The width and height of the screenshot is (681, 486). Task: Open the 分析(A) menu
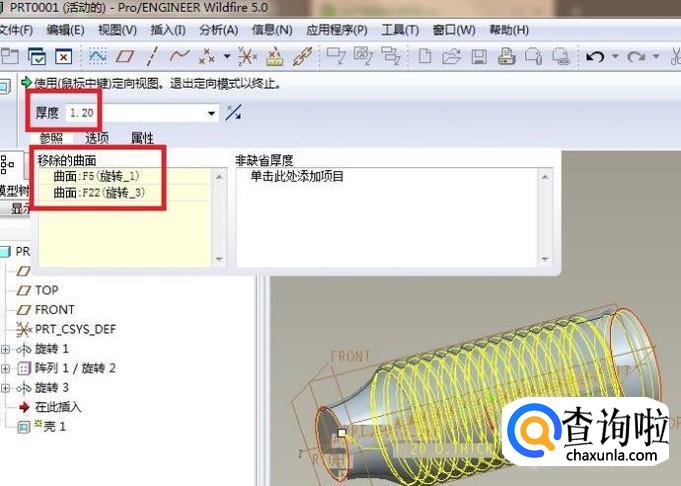pos(219,30)
